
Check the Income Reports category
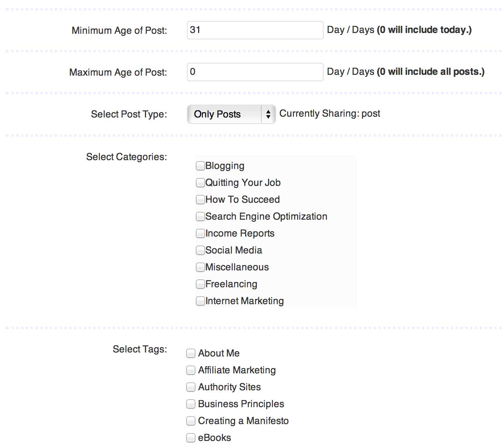pyautogui.click(x=200, y=233)
